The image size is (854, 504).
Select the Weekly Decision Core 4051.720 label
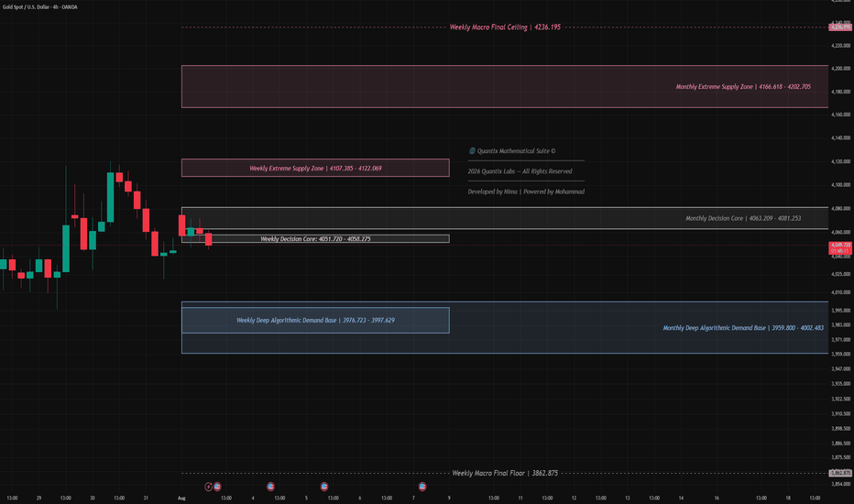pos(315,238)
